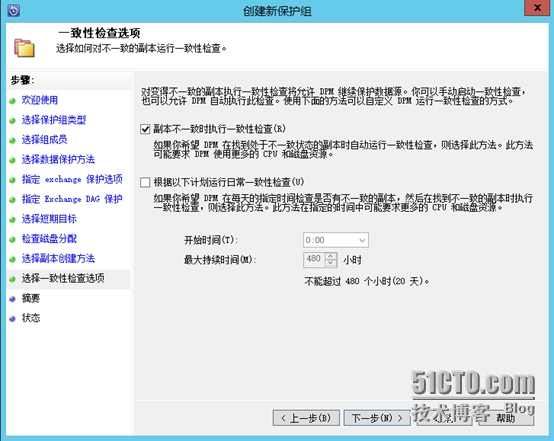Screen dimensions: 554x441
Task: Click the 一致性检查选项 page heading
Action: 99,33
